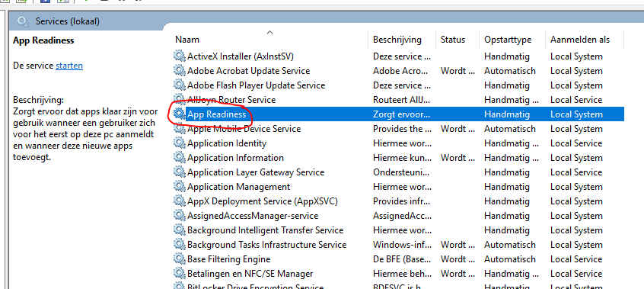
Task: Click the App Readiness name in the list
Action: (216, 114)
